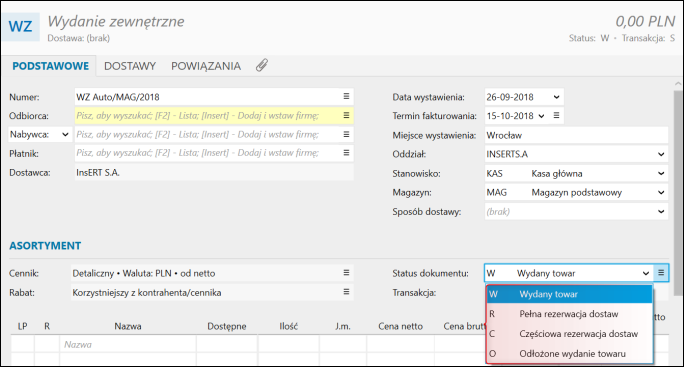Click the 0,00 PLN total amount

[645, 21]
